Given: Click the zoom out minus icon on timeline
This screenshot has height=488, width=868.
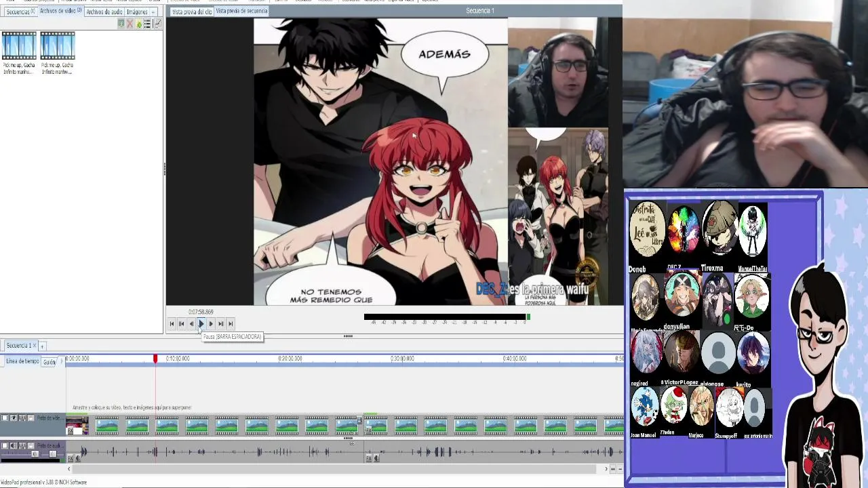Looking at the screenshot, I should tap(620, 469).
